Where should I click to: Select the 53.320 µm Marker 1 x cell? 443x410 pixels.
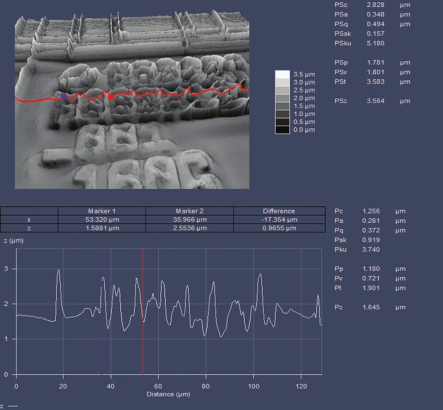[x=102, y=220]
